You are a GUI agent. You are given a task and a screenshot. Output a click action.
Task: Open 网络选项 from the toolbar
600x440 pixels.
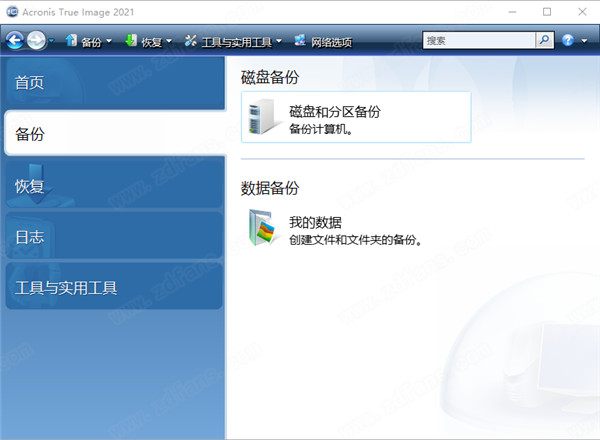click(331, 42)
